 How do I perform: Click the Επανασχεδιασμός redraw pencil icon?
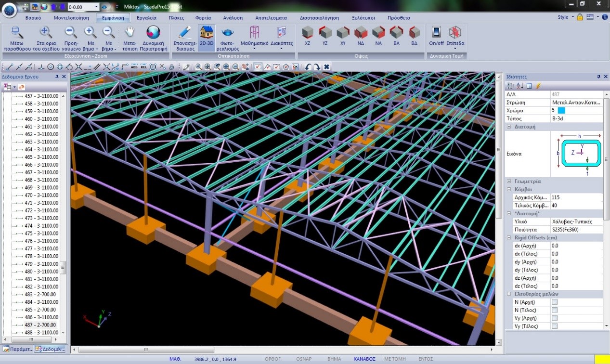[185, 33]
